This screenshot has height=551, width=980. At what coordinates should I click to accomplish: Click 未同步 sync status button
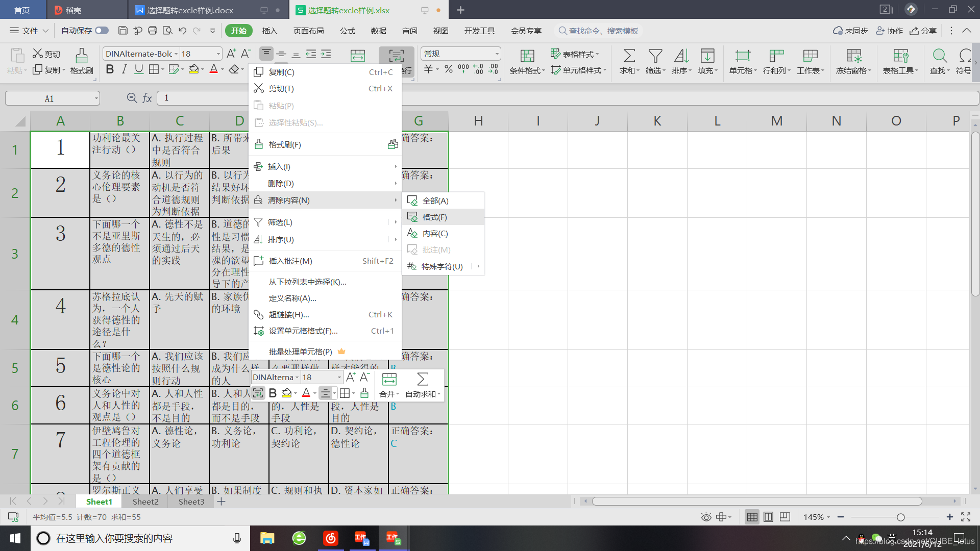point(850,31)
